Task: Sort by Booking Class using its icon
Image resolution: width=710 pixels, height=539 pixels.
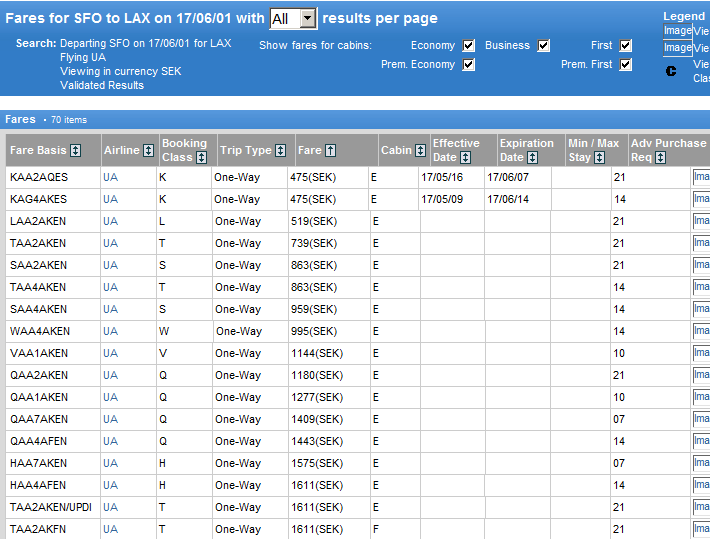Action: (201, 157)
